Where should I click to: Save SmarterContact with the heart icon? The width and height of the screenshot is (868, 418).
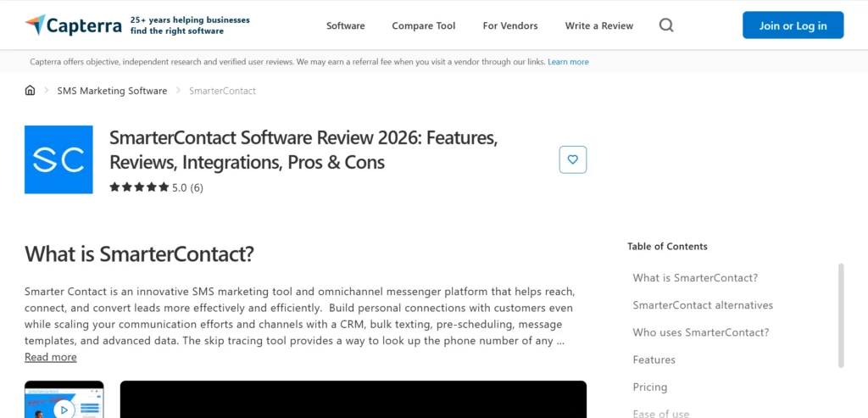coord(573,159)
